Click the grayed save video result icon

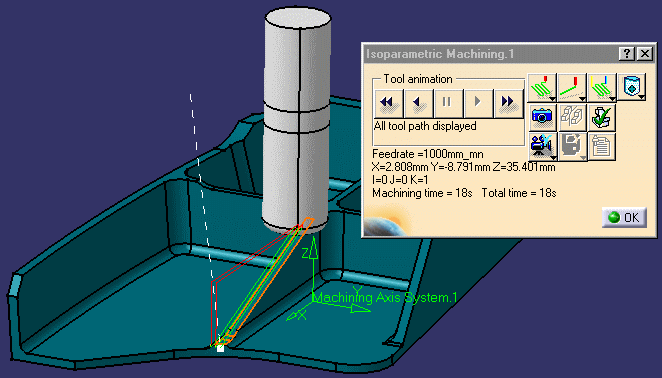tap(572, 146)
